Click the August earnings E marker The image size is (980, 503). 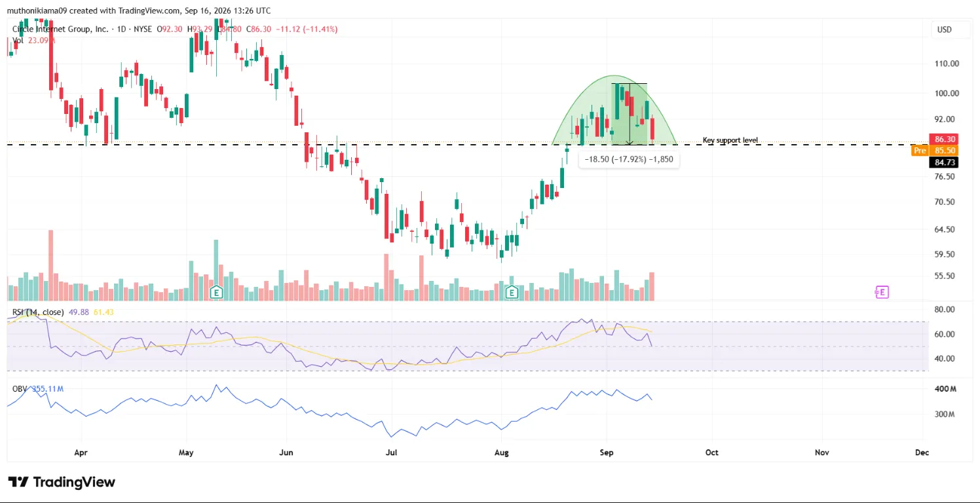coord(512,292)
